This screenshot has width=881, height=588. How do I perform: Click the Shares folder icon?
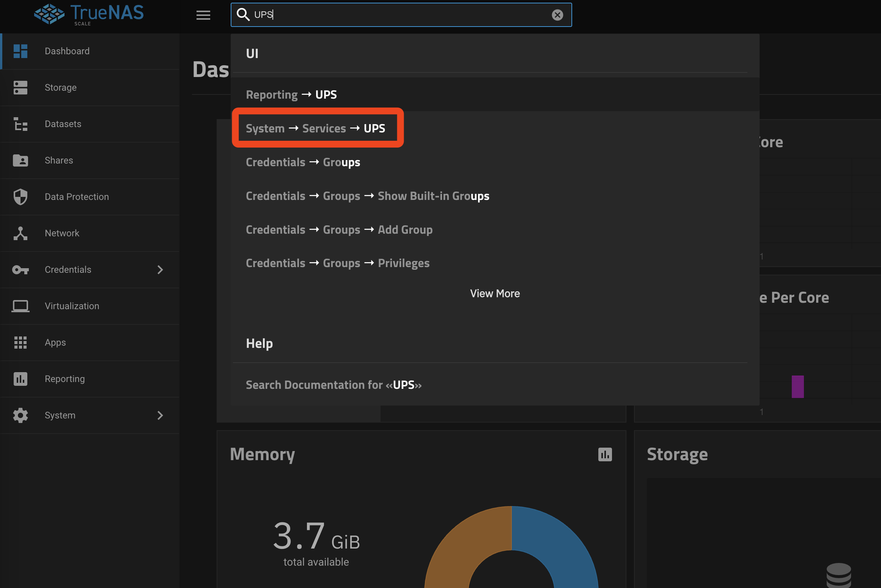[20, 160]
